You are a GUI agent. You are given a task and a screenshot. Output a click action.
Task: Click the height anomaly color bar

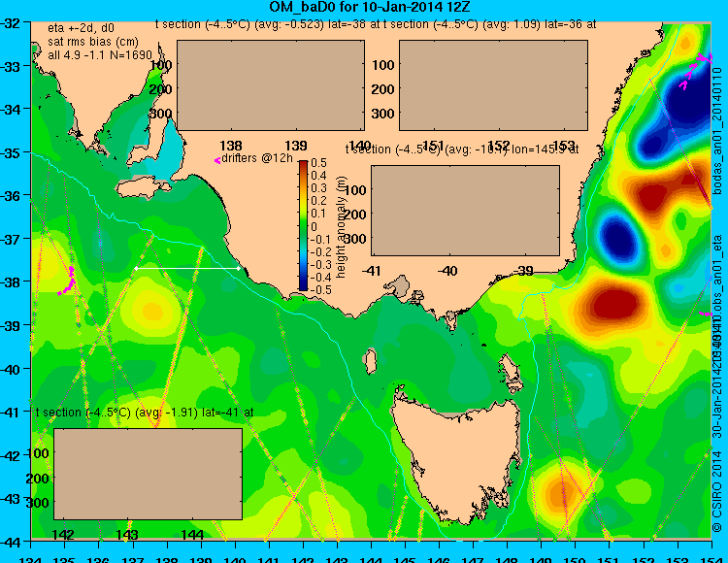[x=303, y=225]
